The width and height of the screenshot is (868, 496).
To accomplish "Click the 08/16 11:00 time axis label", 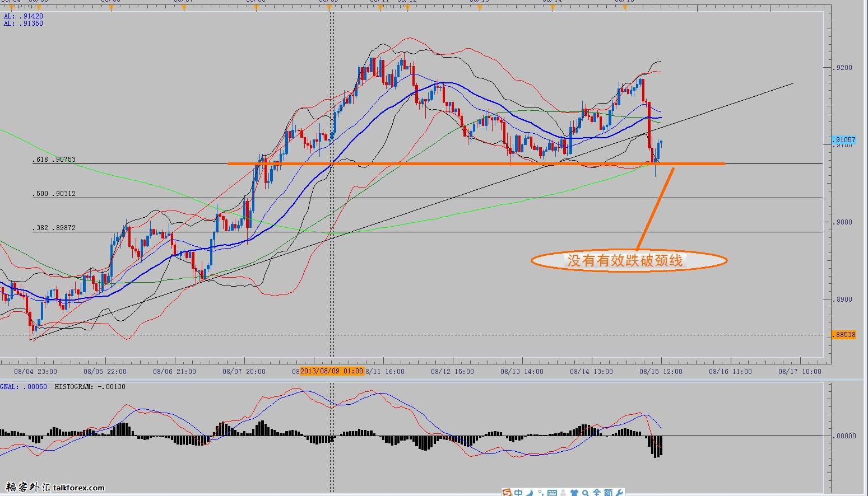I will tap(730, 371).
